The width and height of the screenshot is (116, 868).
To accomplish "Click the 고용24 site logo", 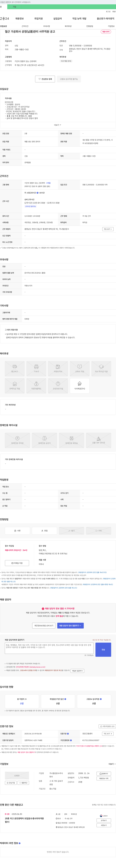I will 4,19.
